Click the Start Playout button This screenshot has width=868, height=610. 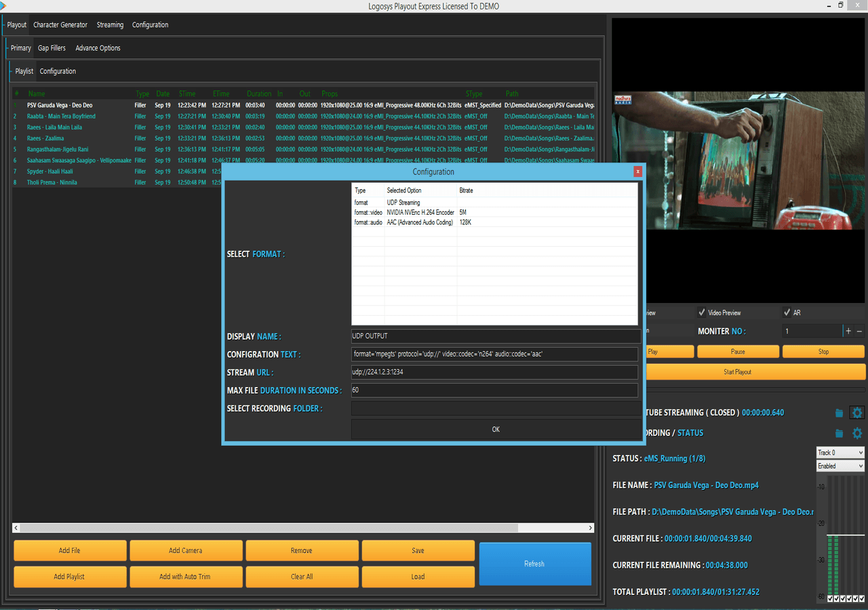(738, 372)
